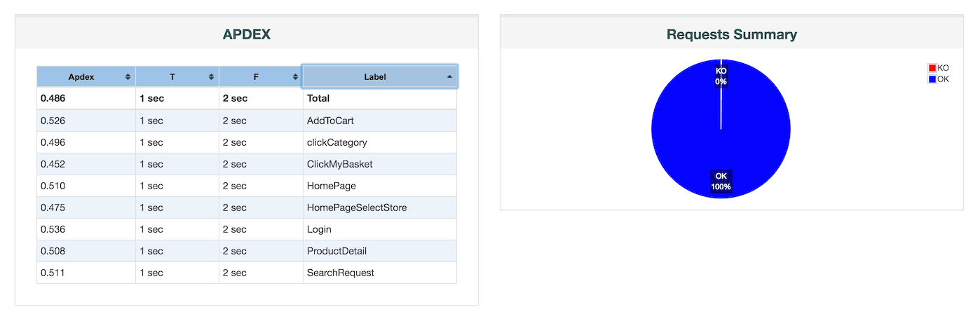980x321 pixels.
Task: Click the T column sort arrows icon
Action: click(211, 77)
